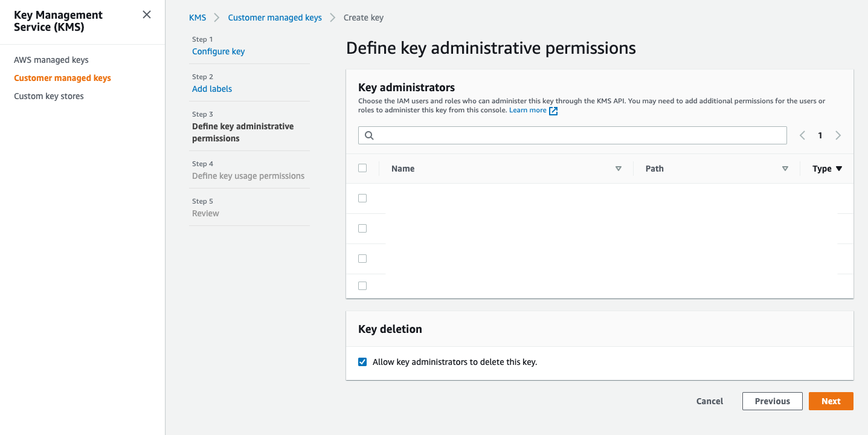Click the Path column header

click(654, 169)
